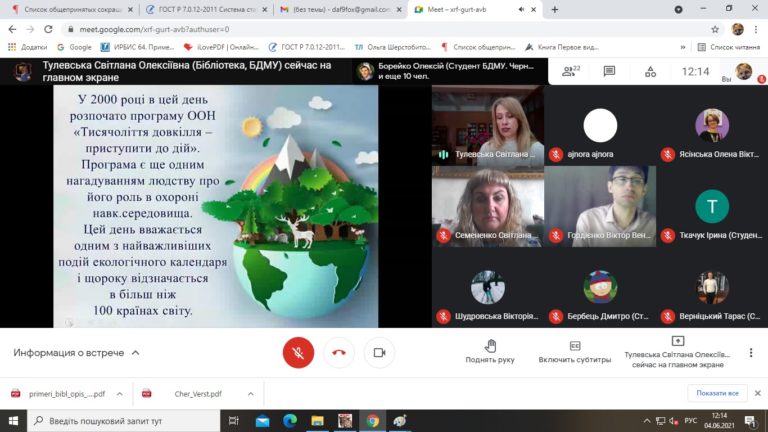Open the volume control in tray
This screenshot has width=768, height=432.
[674, 421]
